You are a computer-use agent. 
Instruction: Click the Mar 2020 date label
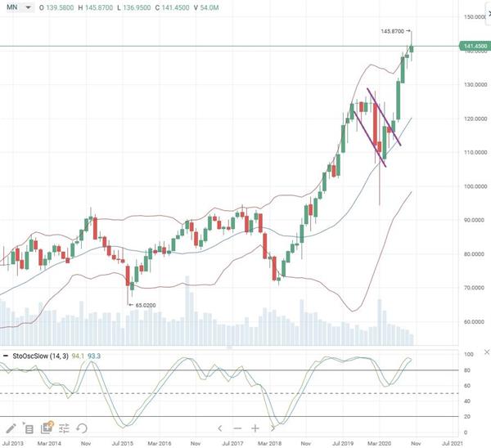click(379, 443)
